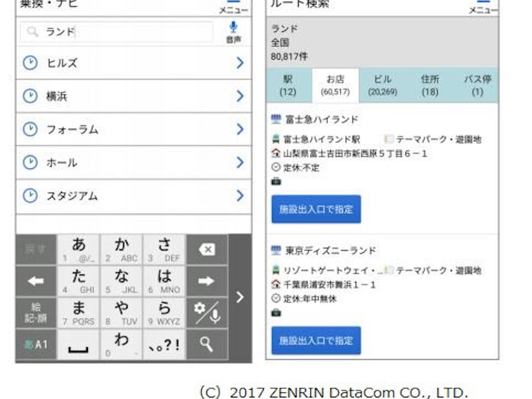The width and height of the screenshot is (532, 399).
Task: Tap the 戻す undo key
Action: 36,249
